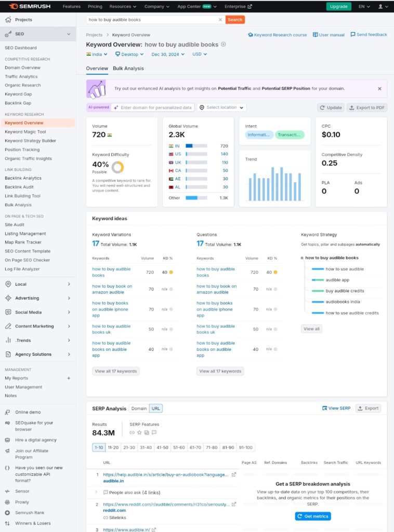This screenshot has width=394, height=532.
Task: Click the Affiliate Program megaphone icon
Action: [7, 451]
